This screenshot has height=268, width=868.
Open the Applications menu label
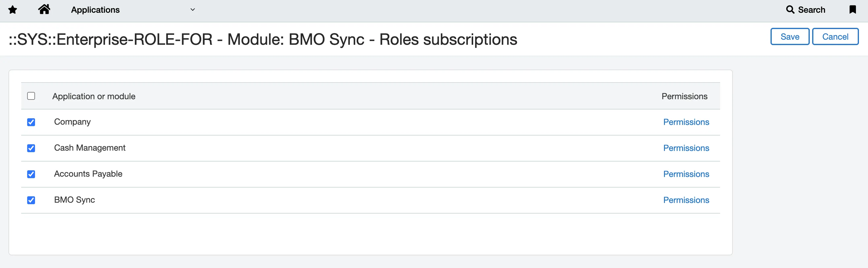(95, 10)
